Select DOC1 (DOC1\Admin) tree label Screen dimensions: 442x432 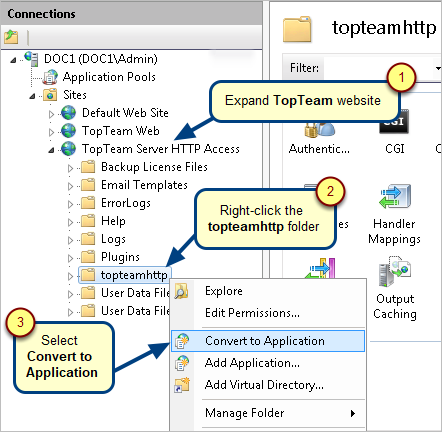click(101, 59)
